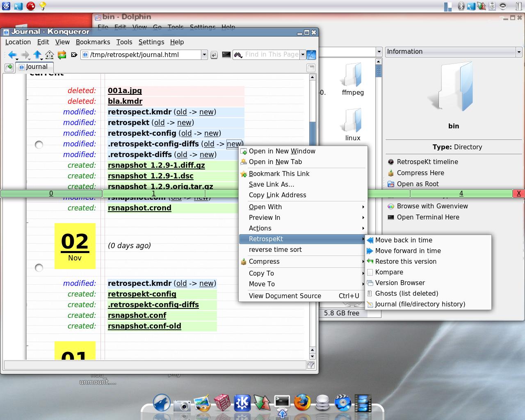The width and height of the screenshot is (525, 420).
Task: Expand the Copy To submenu
Action: [x=303, y=274]
